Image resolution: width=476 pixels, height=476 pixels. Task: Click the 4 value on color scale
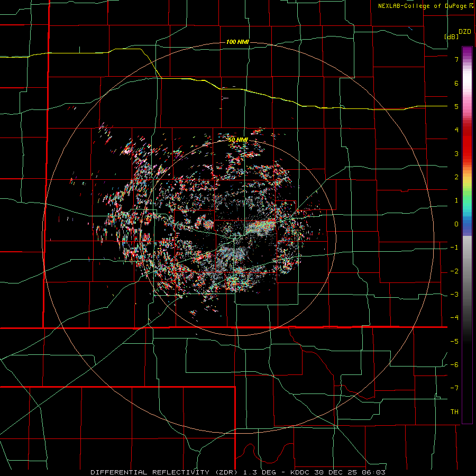[456, 130]
